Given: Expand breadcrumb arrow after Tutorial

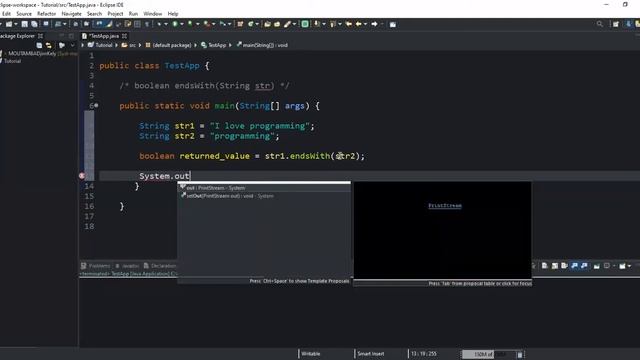Looking at the screenshot, I should 116,45.
